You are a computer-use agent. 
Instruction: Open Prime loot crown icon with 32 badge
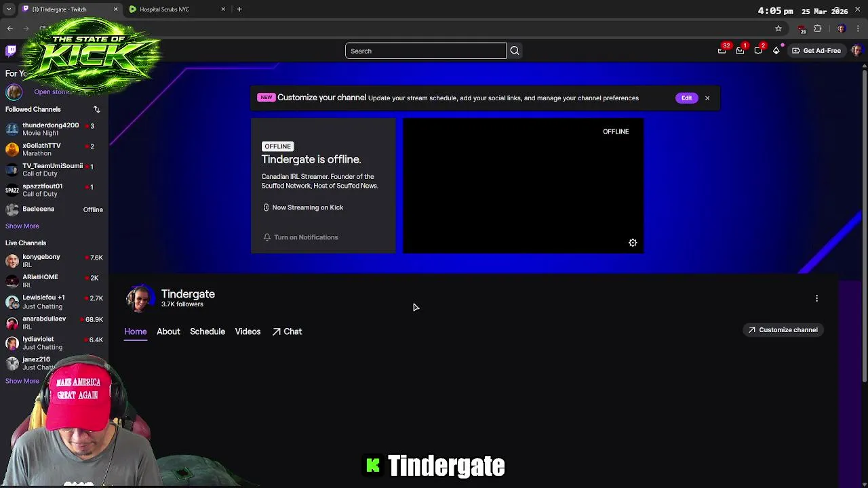tap(722, 50)
